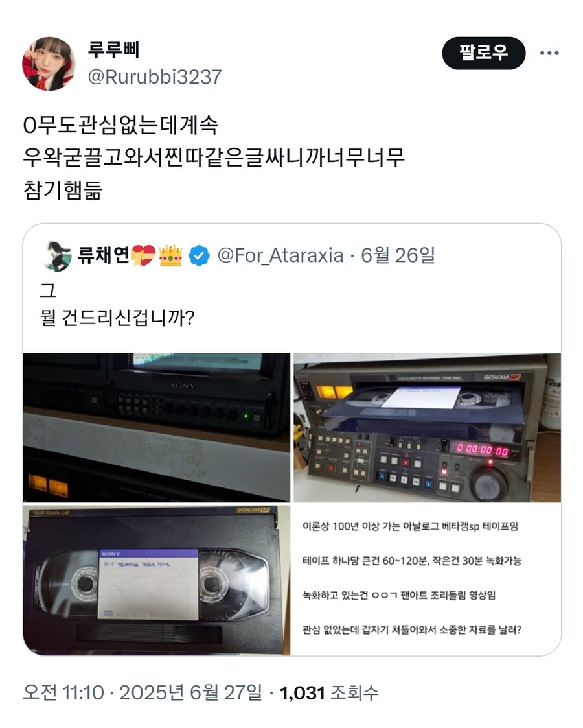Click the heart ribbon emoji beside 류채연
583x728 pixels.
click(143, 256)
